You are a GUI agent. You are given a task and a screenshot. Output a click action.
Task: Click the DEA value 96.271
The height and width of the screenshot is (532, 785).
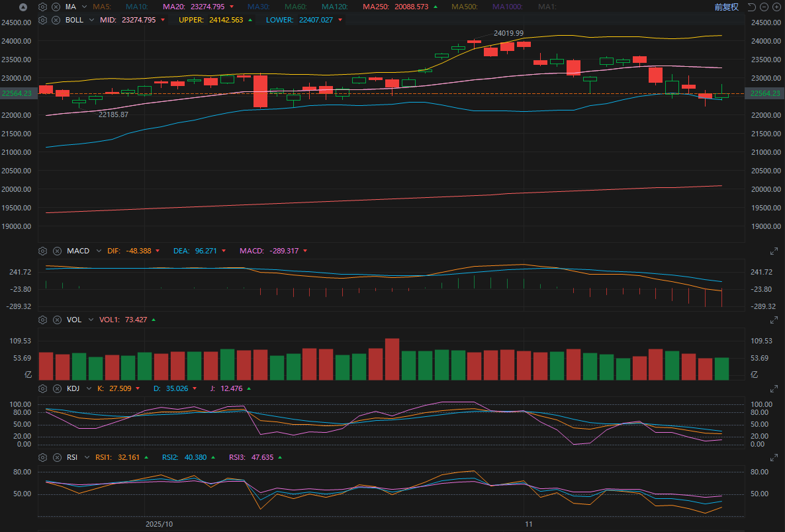point(206,251)
